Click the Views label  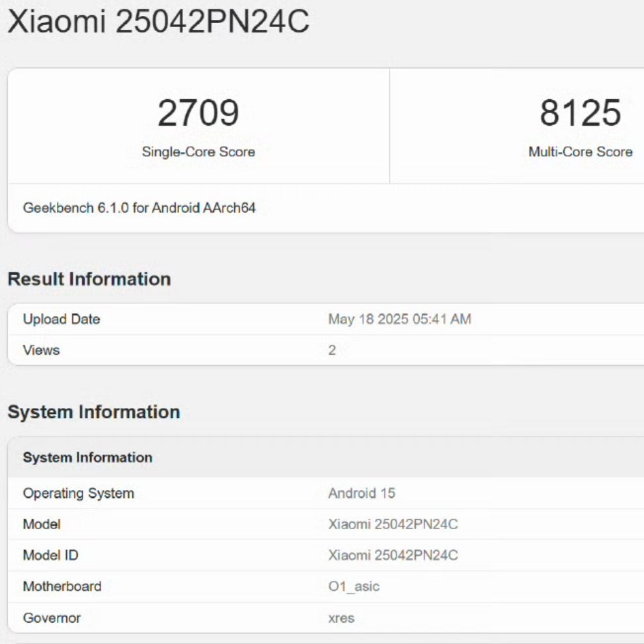pyautogui.click(x=41, y=350)
